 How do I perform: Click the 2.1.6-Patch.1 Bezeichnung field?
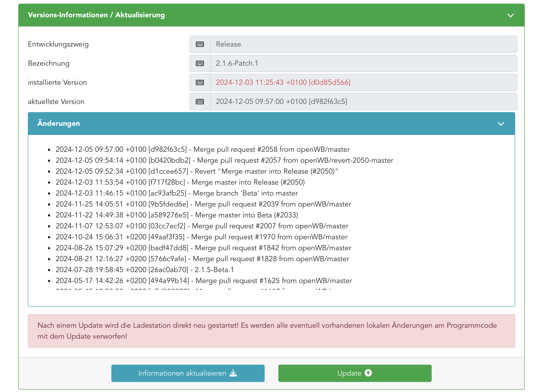click(x=363, y=63)
